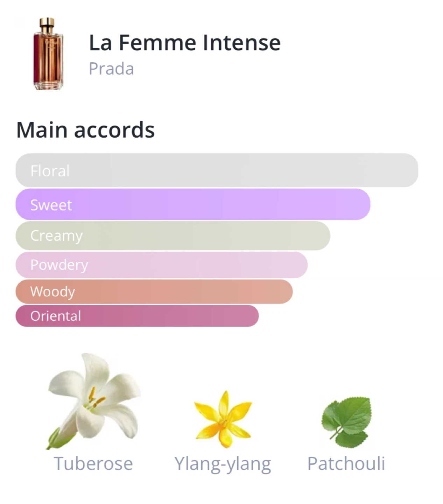This screenshot has width=443, height=504.
Task: Click the Main accords heading
Action: 85,130
